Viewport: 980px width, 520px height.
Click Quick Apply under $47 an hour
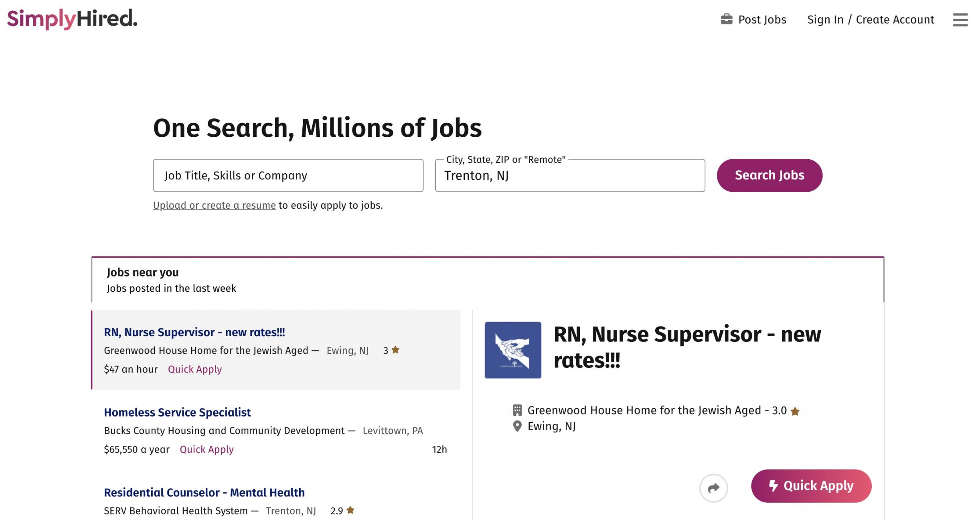point(195,369)
